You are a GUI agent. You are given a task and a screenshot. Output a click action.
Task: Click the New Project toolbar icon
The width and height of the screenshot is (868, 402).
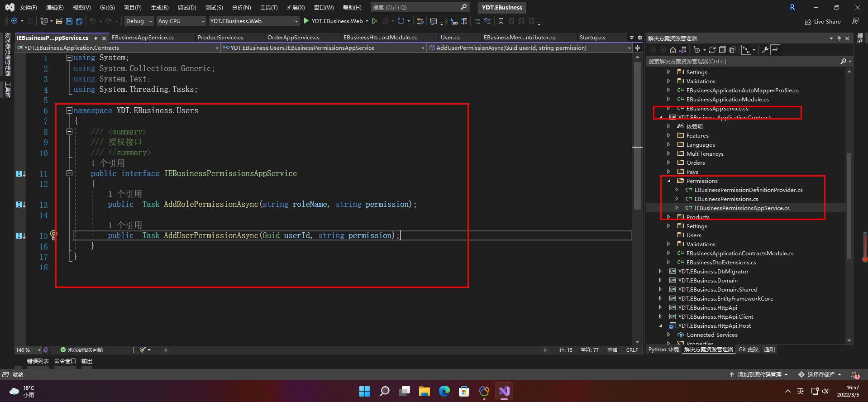(44, 21)
